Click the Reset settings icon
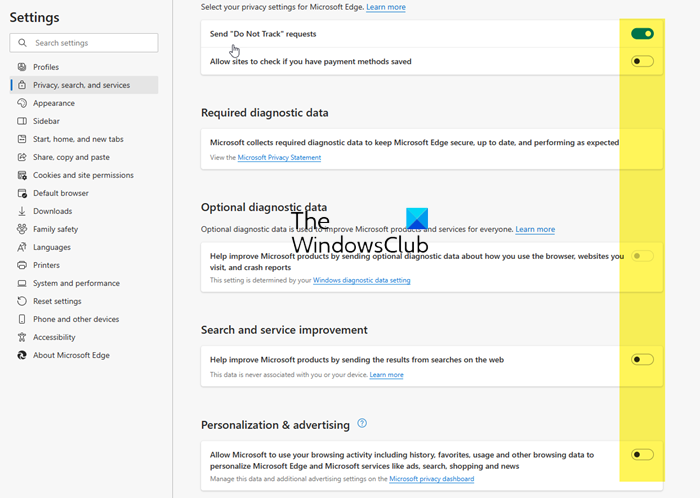Viewport: 700px width, 498px height. (x=21, y=301)
